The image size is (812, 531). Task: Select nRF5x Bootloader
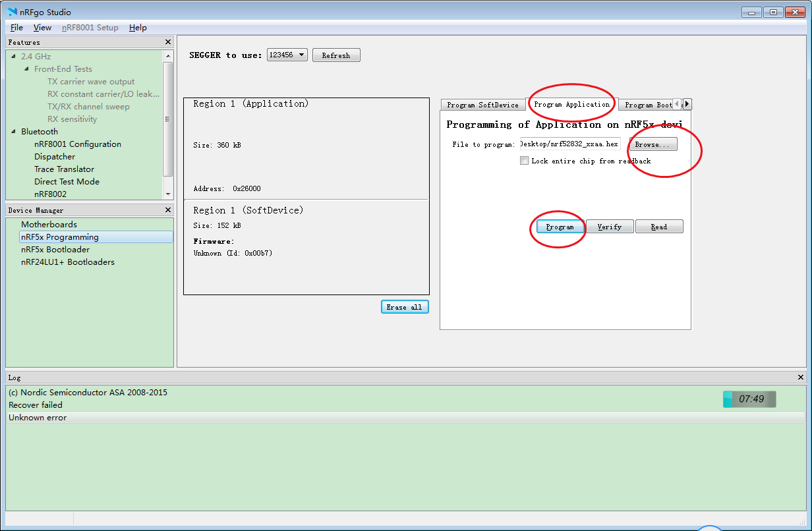coord(55,250)
